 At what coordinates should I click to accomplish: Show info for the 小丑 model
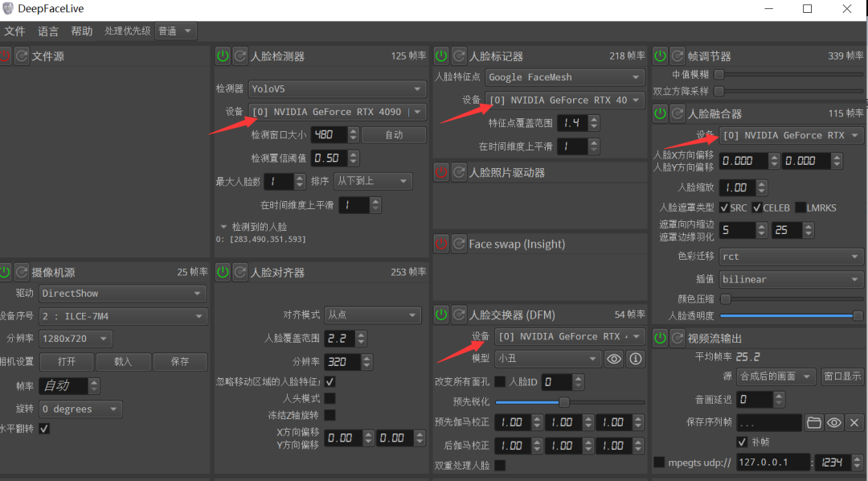point(636,359)
